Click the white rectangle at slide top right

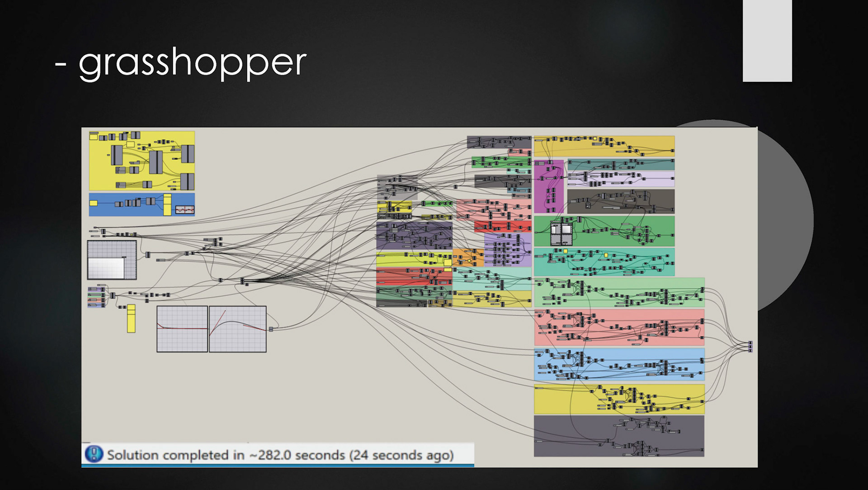click(767, 41)
